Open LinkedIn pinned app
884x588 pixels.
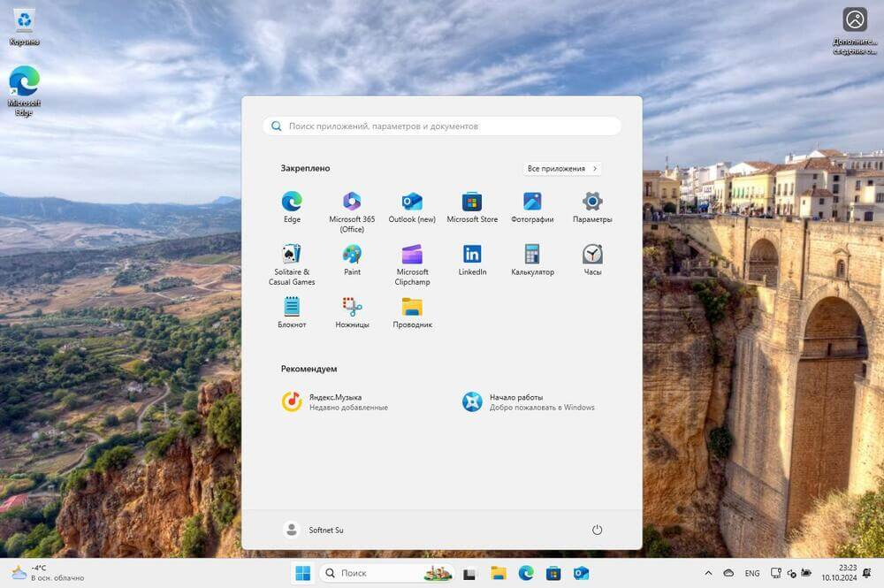[x=472, y=260]
